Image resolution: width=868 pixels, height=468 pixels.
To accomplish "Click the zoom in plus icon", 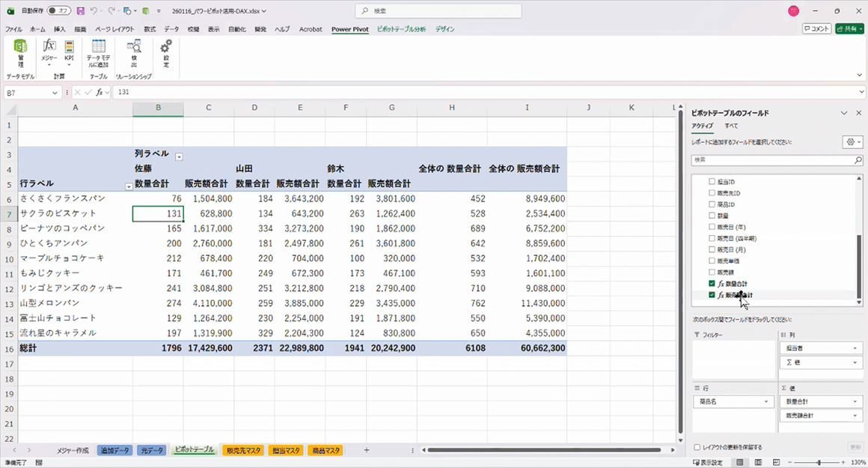I will pyautogui.click(x=843, y=462).
